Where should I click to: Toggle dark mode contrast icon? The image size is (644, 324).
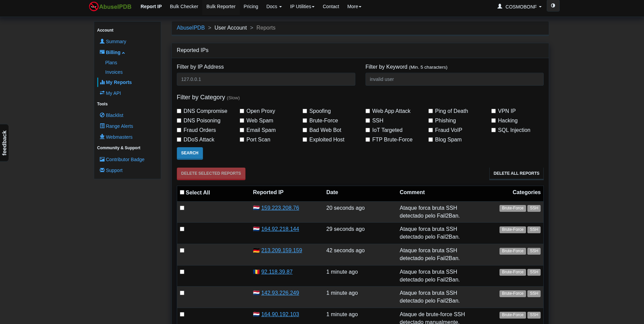pos(553,6)
